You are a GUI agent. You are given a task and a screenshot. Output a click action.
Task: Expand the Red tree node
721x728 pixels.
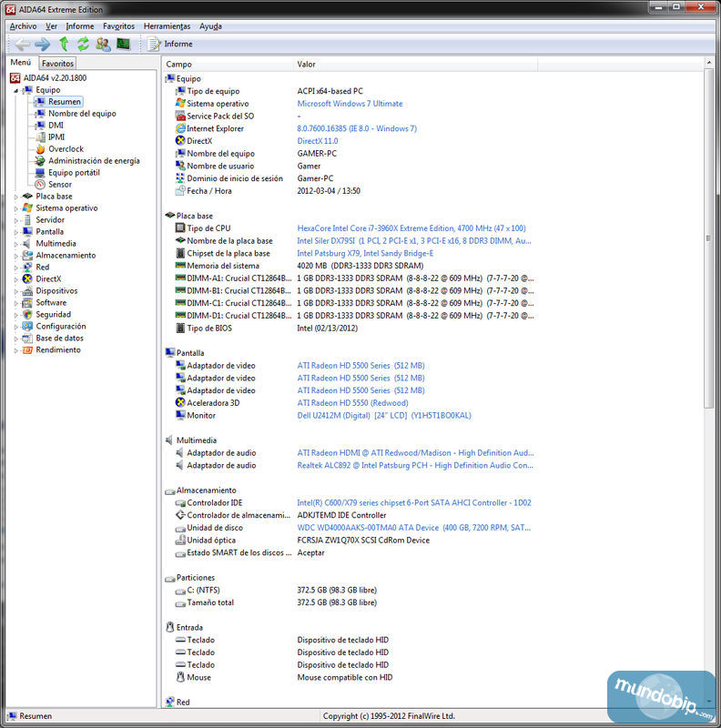tap(15, 268)
